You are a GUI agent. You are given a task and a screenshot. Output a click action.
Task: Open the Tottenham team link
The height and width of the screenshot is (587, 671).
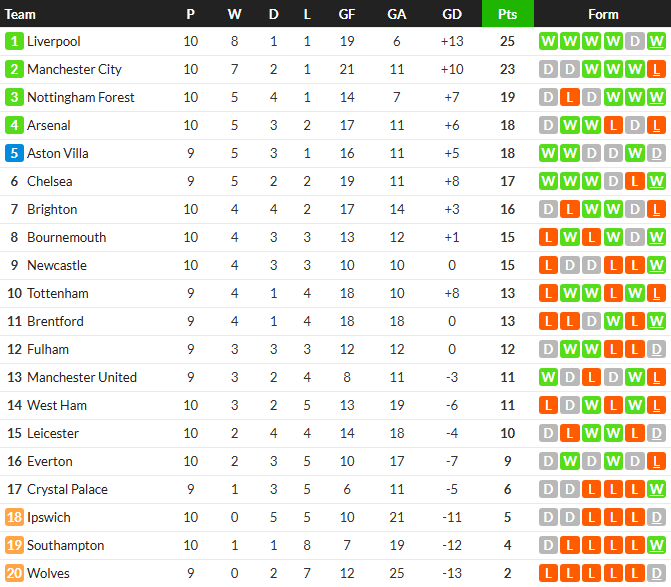click(x=58, y=294)
